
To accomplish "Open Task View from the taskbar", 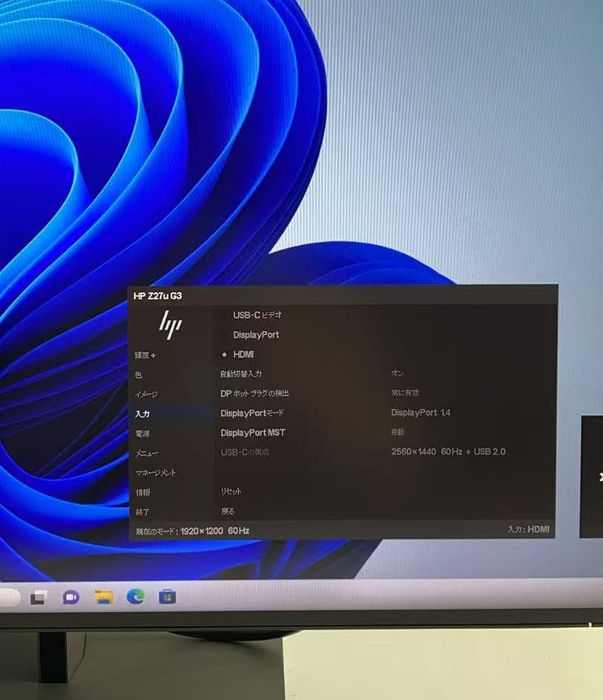I will point(37,597).
